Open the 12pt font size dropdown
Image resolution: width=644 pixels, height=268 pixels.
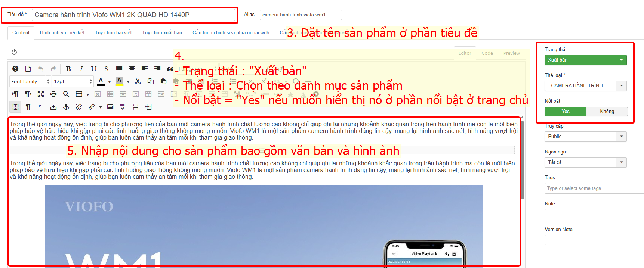click(73, 81)
